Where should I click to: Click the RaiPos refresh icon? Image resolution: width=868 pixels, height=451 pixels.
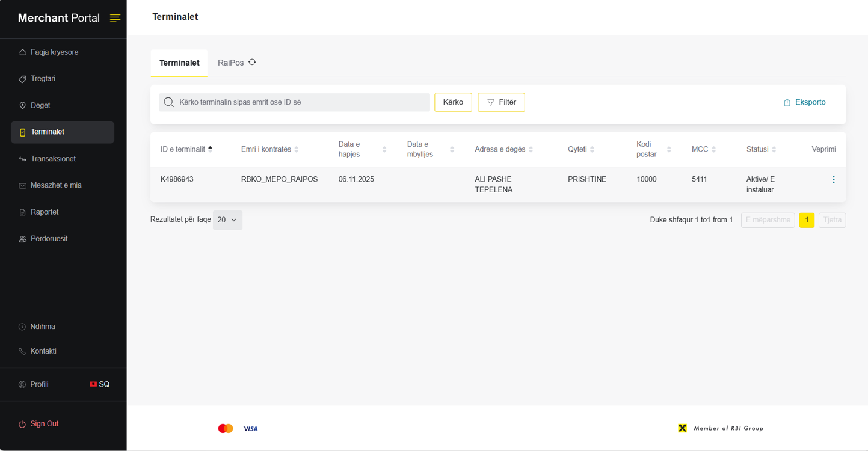pos(252,62)
